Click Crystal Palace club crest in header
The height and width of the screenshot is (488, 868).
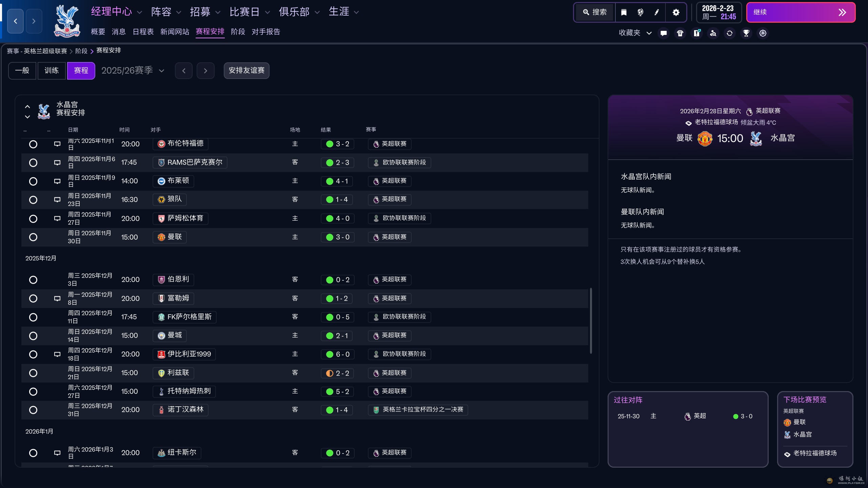tap(67, 21)
